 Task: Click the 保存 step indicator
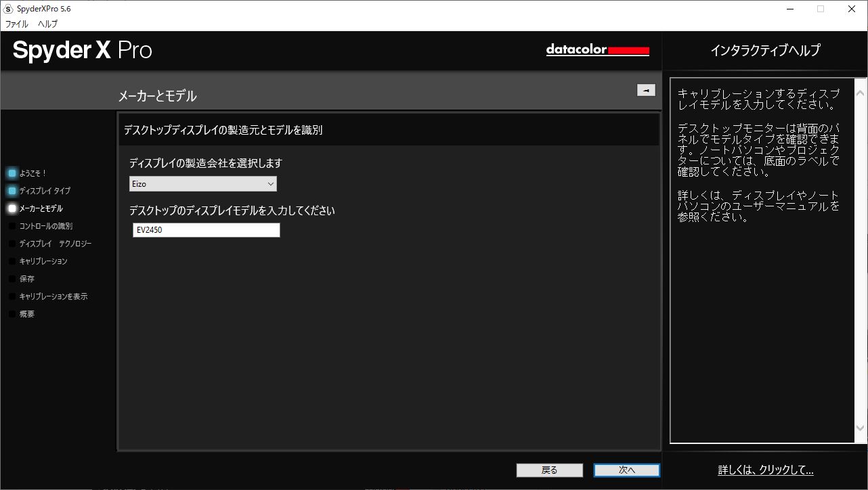coord(12,279)
